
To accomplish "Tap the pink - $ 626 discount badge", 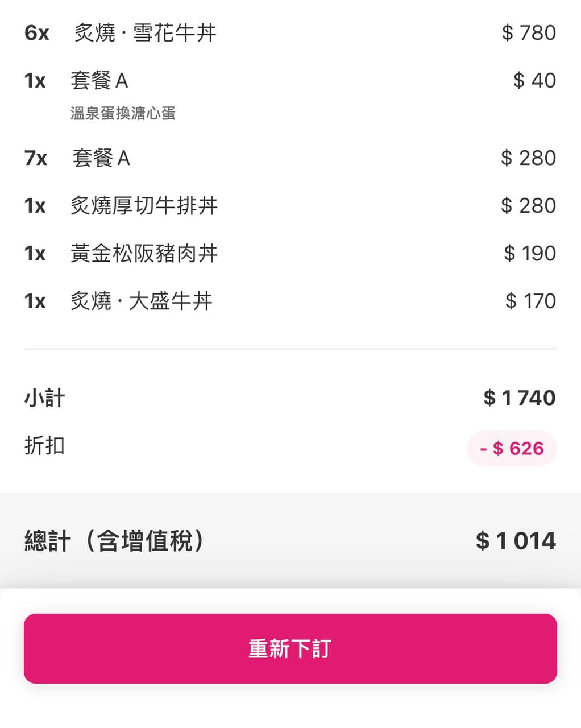I will tap(512, 448).
